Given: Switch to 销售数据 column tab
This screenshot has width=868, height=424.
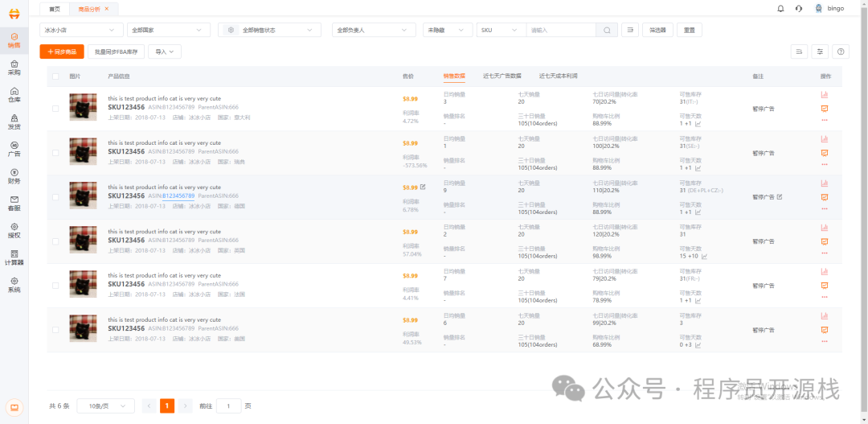Looking at the screenshot, I should click(x=454, y=76).
